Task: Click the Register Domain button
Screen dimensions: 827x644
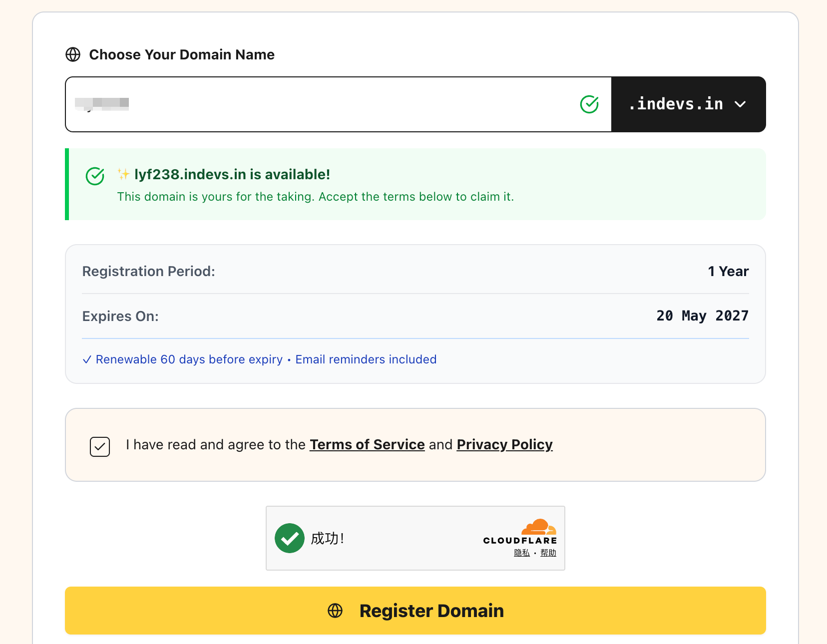Action: click(x=415, y=611)
